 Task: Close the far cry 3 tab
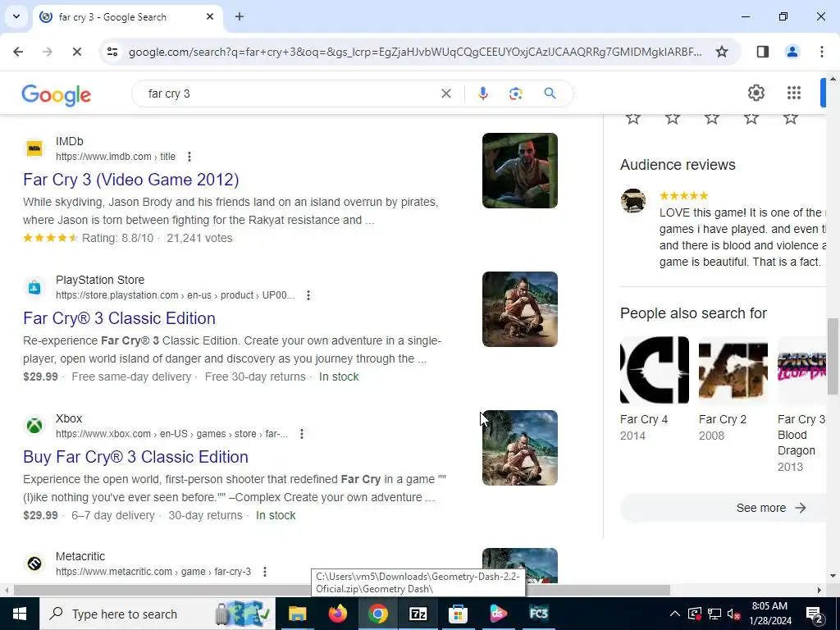[210, 16]
